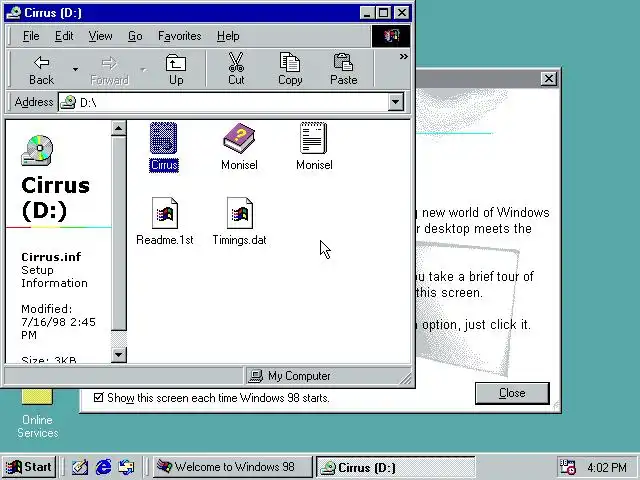
Task: Maximize the Cirrus (D:) window
Action: point(383,13)
